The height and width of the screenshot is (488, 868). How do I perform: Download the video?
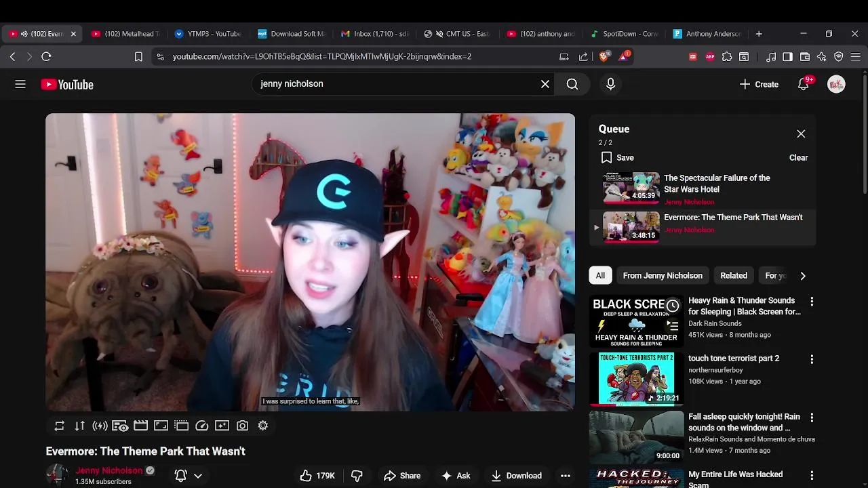pyautogui.click(x=517, y=476)
